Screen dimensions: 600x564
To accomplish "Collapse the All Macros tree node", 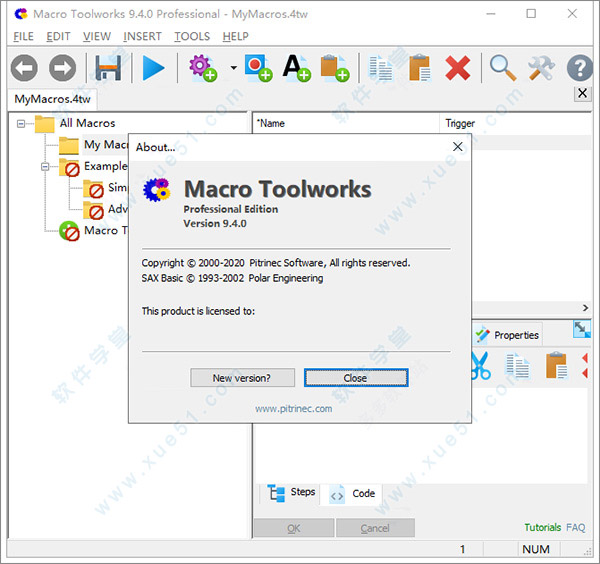I will (x=21, y=123).
